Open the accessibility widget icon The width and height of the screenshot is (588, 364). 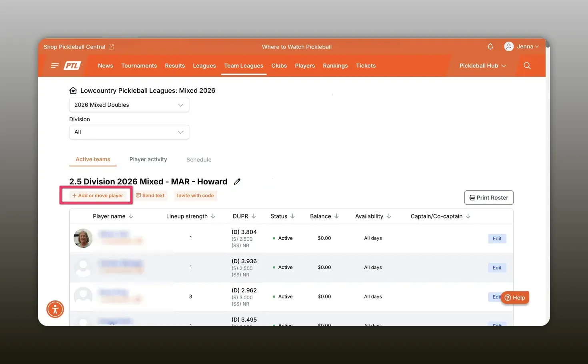pos(55,309)
